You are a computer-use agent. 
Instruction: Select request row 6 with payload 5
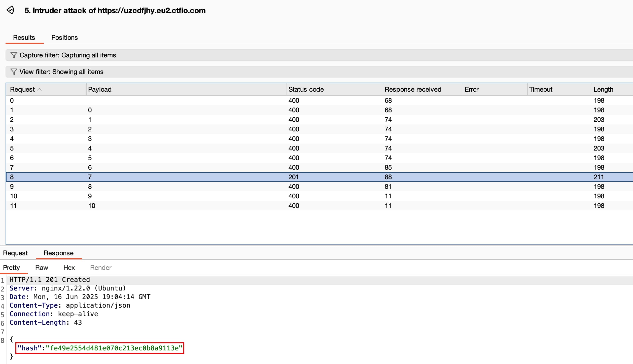tap(319, 158)
